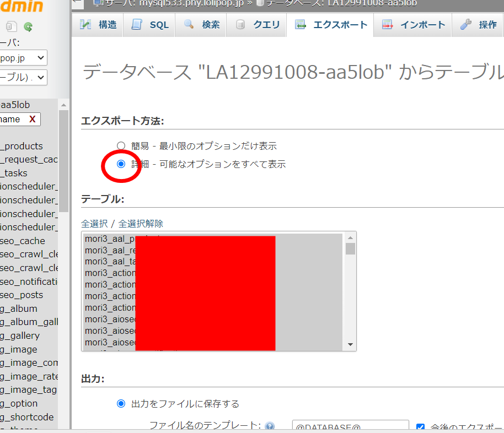Select 出力をファイルに保存する radio button
The image size is (504, 433).
[121, 404]
